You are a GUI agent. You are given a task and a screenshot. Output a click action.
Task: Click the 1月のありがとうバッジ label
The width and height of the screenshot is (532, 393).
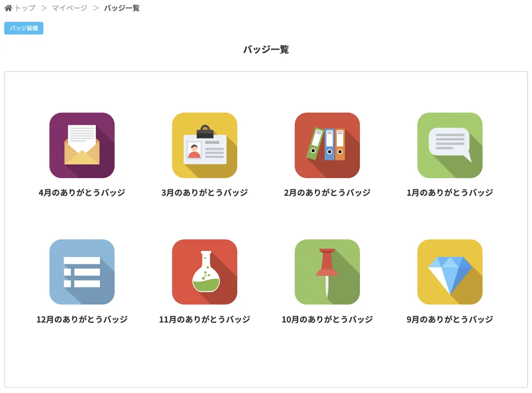pyautogui.click(x=450, y=193)
